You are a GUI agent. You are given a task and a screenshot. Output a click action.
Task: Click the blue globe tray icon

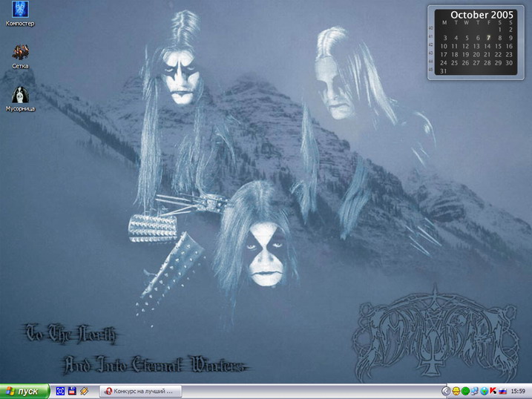tap(485, 392)
